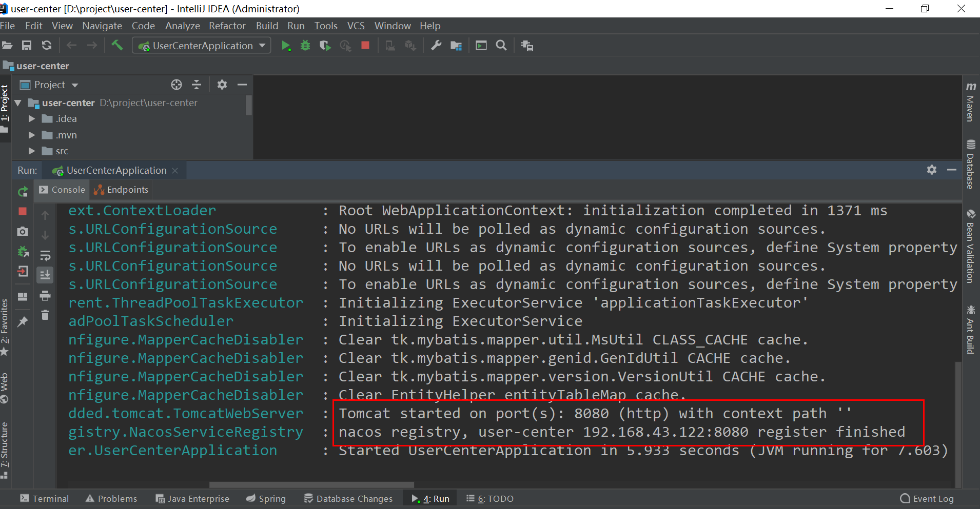Screen dimensions: 980x509
Task: Collapse the user-center root tree node
Action: [x=18, y=103]
